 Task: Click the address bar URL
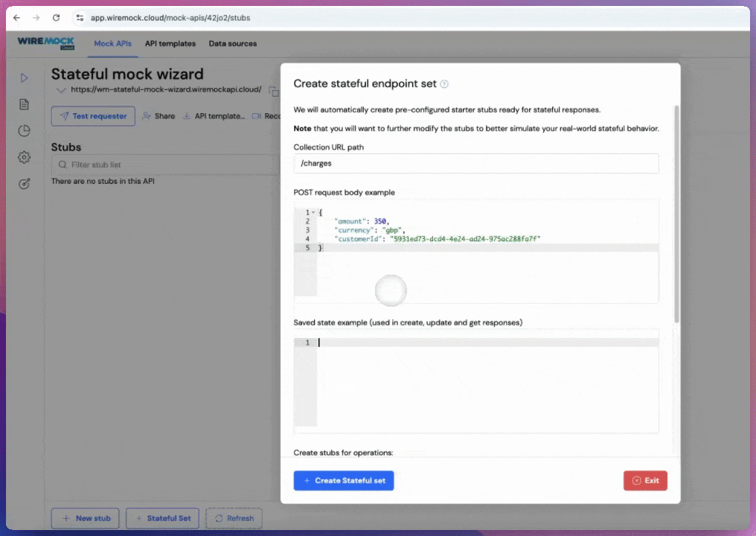click(170, 18)
